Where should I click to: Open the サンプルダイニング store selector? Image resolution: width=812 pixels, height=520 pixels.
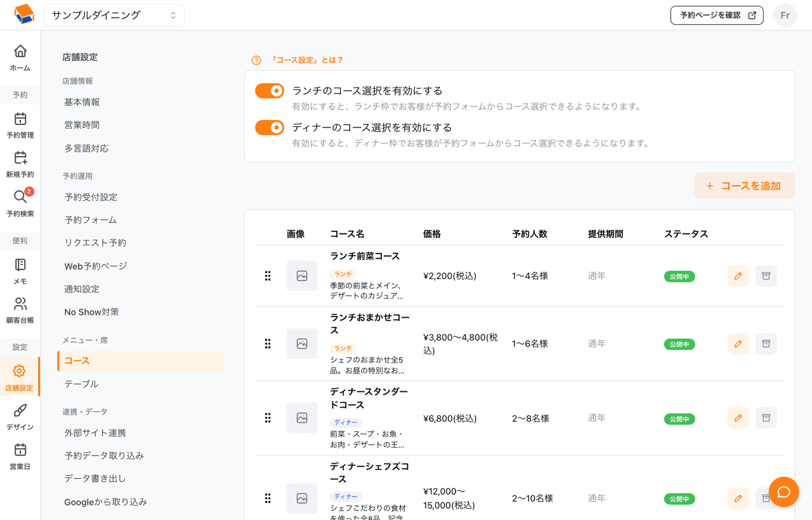[x=114, y=15]
